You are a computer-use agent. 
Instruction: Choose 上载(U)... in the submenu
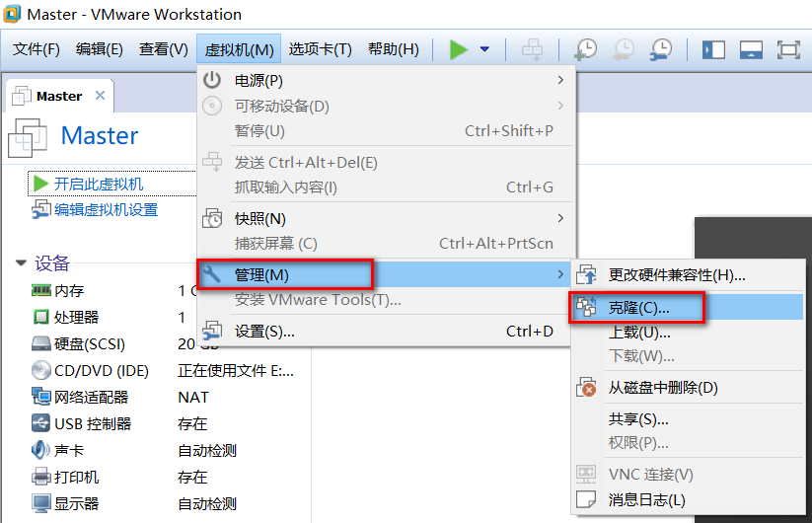(689, 332)
